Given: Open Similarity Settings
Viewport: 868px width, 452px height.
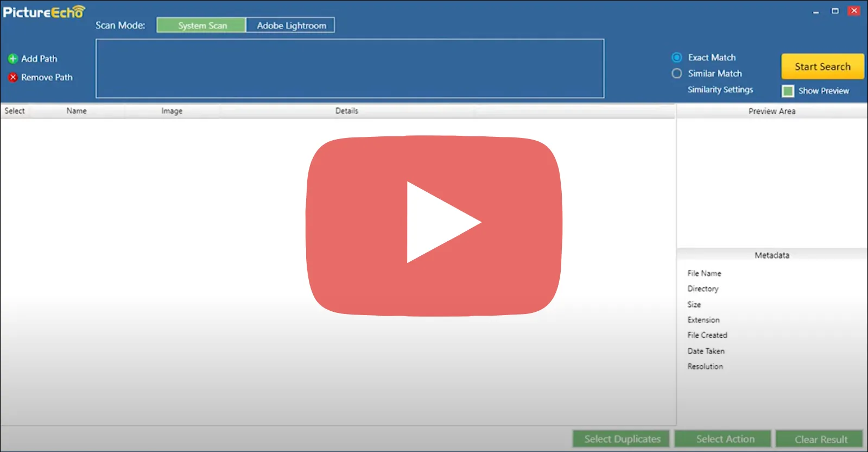Looking at the screenshot, I should pos(720,90).
